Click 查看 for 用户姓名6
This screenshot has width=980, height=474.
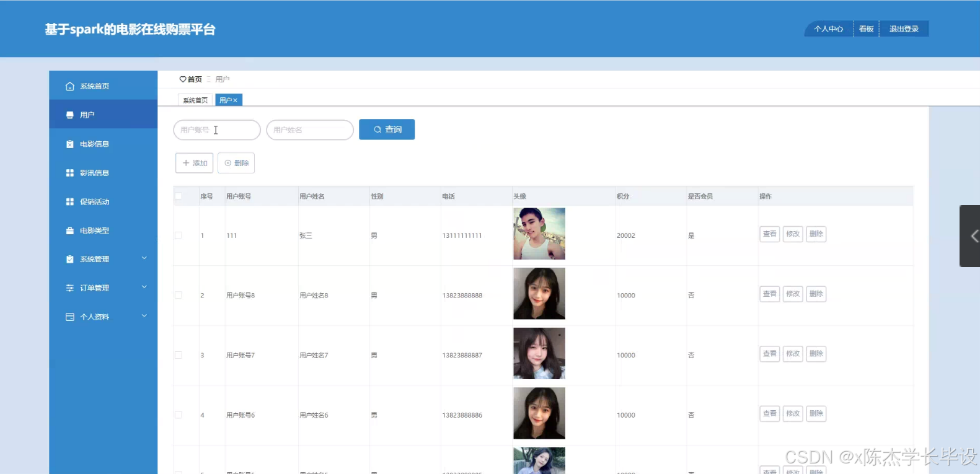point(770,414)
